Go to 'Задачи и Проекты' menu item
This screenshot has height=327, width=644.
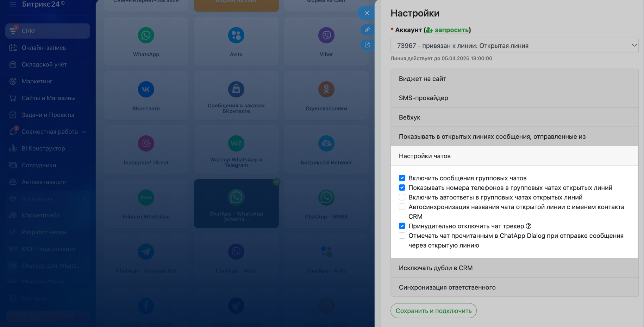tap(48, 115)
